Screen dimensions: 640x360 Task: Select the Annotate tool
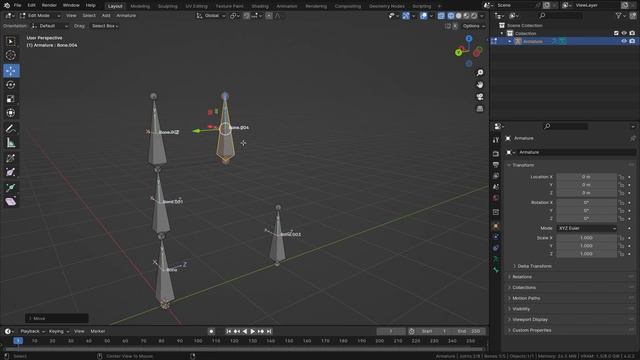pos(11,129)
